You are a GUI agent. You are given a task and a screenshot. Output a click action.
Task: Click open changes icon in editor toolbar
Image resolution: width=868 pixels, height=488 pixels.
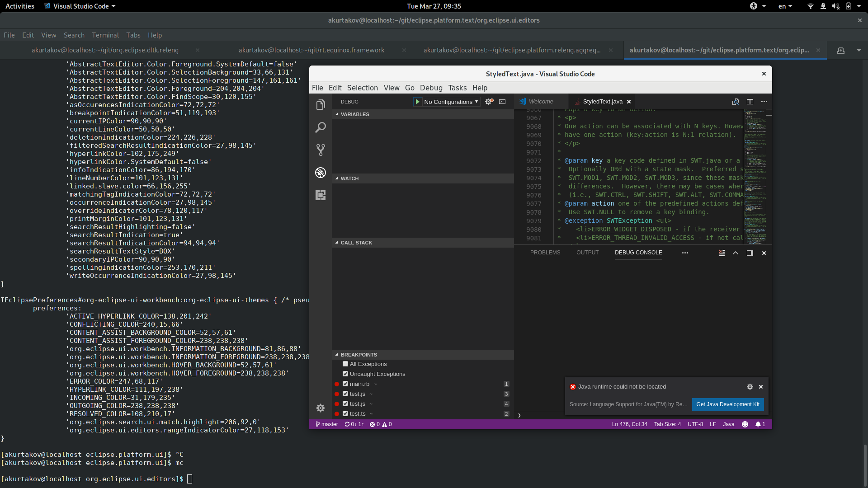pos(736,102)
